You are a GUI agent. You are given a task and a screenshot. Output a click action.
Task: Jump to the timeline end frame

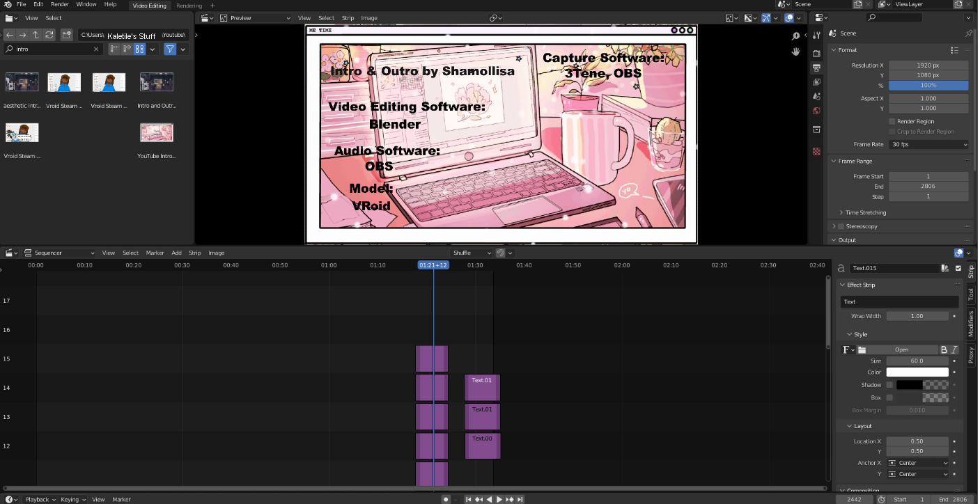point(520,499)
